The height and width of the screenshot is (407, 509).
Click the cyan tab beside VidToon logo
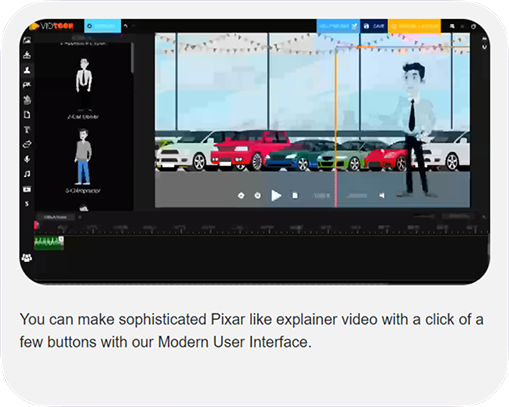[103, 26]
